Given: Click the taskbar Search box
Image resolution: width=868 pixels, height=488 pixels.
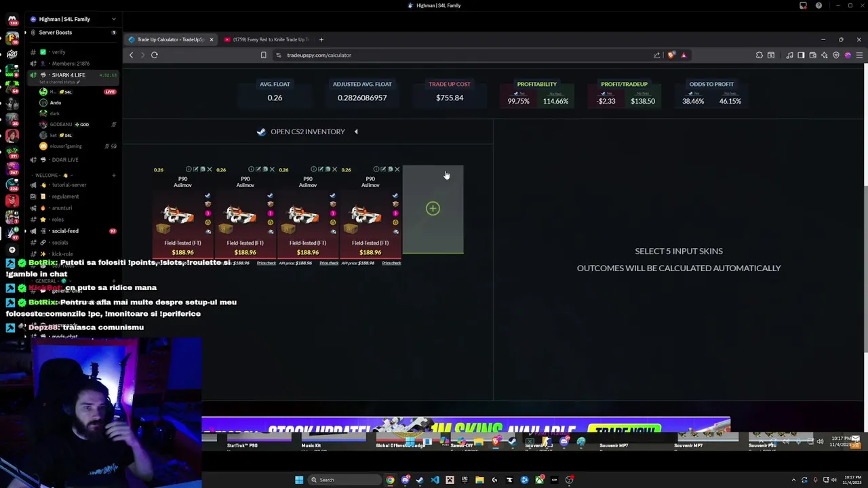Looking at the screenshot, I should click(x=344, y=480).
